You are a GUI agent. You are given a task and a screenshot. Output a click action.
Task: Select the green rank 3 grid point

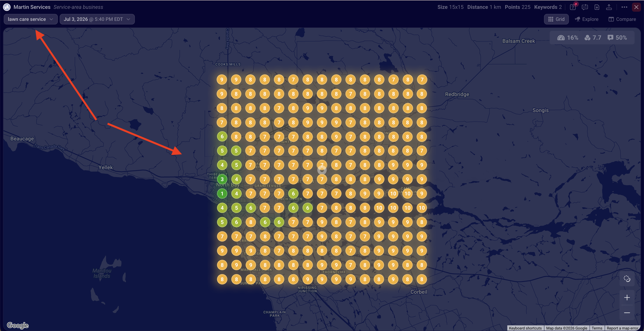(x=222, y=179)
